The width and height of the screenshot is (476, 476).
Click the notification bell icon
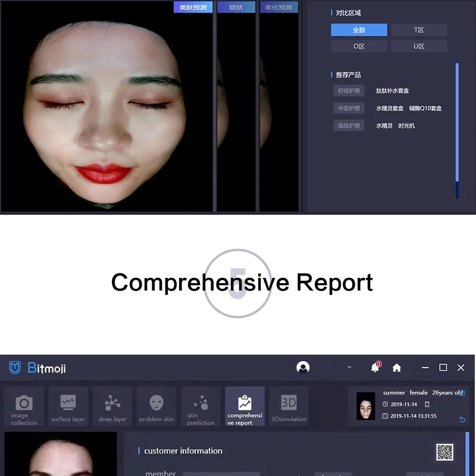(375, 368)
